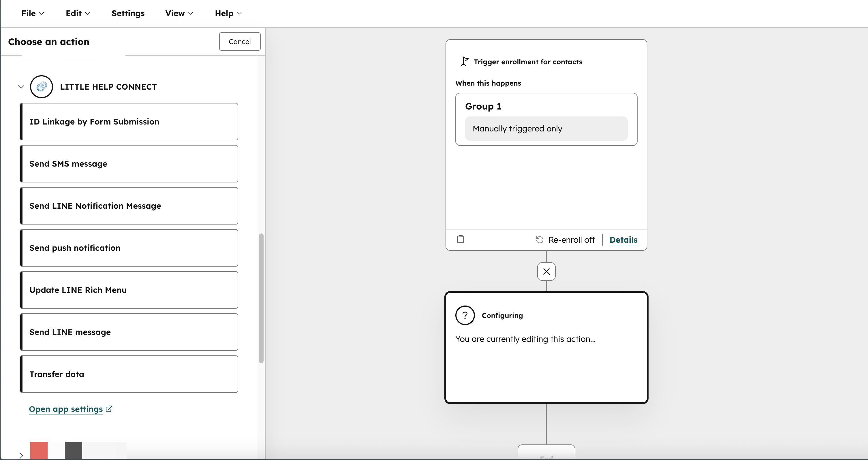Click the re-enroll refresh icon

(x=540, y=240)
